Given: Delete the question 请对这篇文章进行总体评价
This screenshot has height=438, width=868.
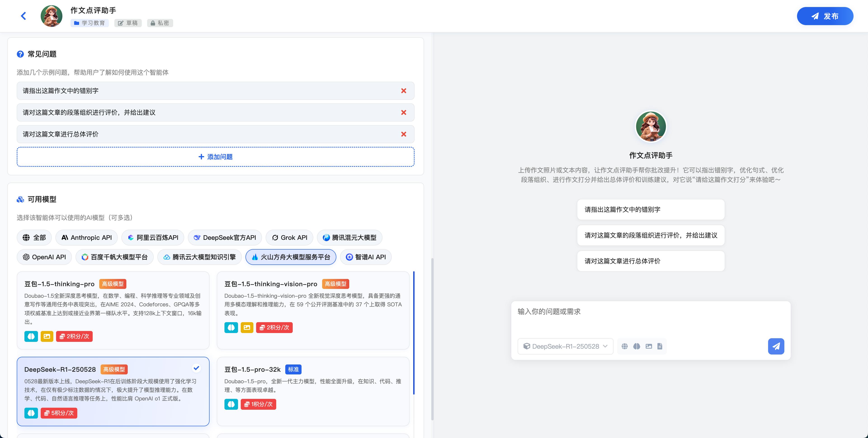Looking at the screenshot, I should click(403, 134).
